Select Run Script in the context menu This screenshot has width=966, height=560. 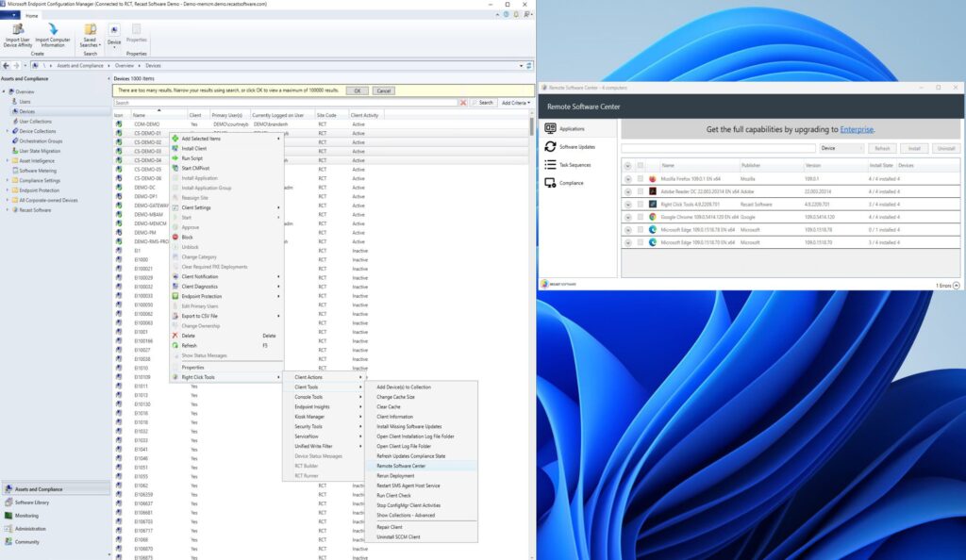click(x=192, y=158)
